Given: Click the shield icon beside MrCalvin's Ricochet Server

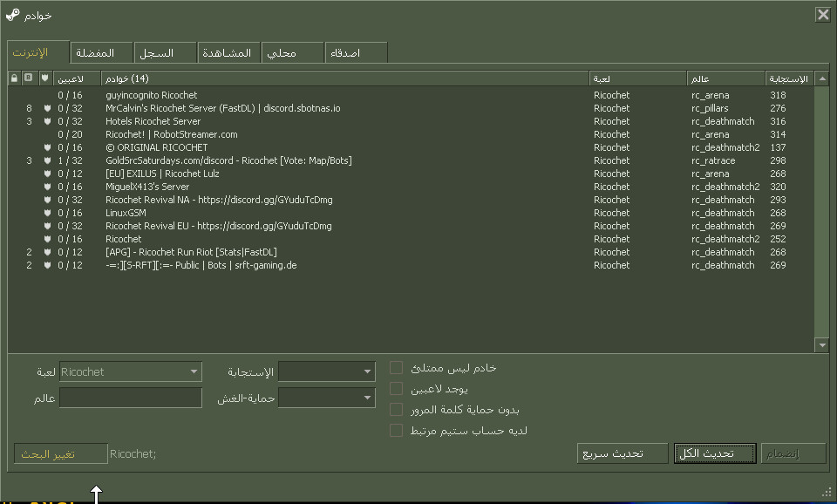Looking at the screenshot, I should (46, 108).
